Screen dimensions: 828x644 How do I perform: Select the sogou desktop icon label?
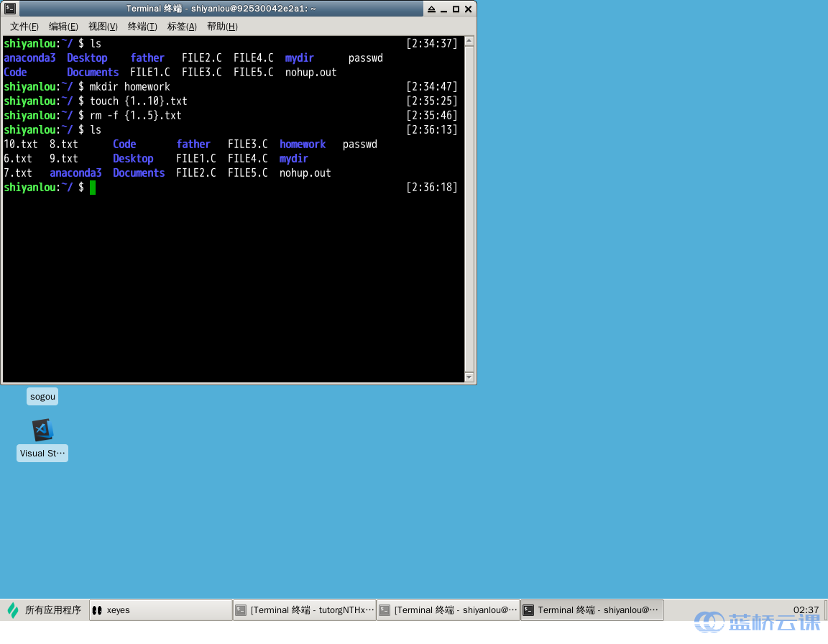point(43,397)
